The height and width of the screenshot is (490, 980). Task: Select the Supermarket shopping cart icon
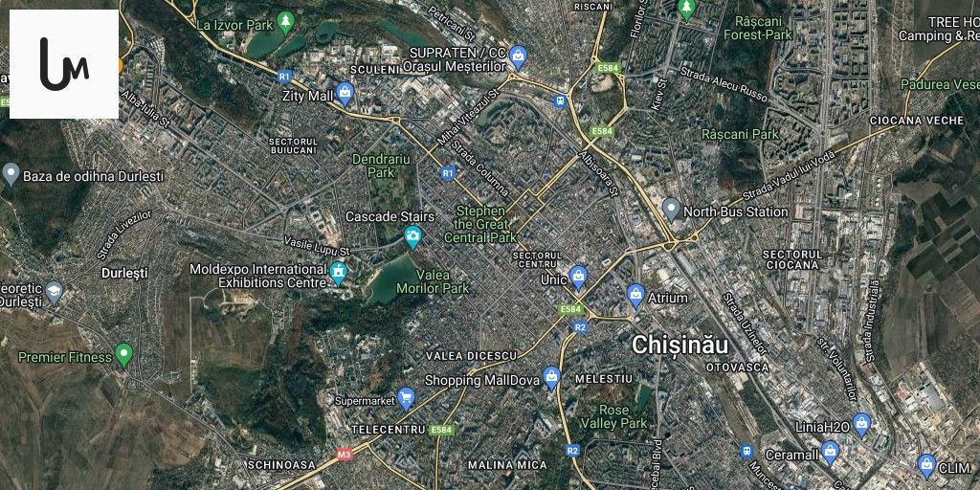pyautogui.click(x=406, y=397)
